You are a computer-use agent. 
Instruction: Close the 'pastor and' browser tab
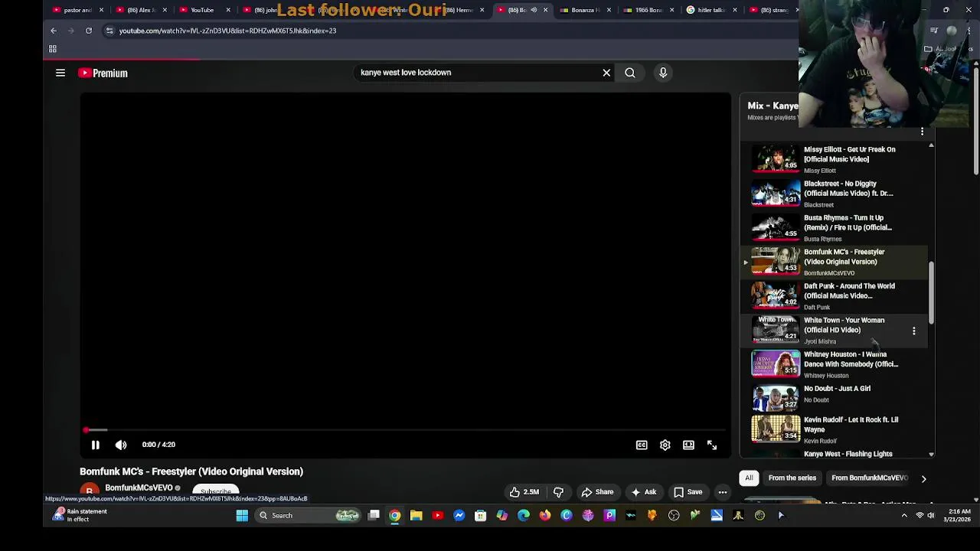coord(101,10)
